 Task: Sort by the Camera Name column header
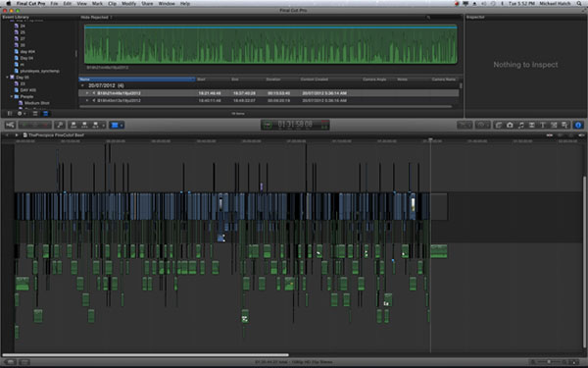[x=444, y=79]
